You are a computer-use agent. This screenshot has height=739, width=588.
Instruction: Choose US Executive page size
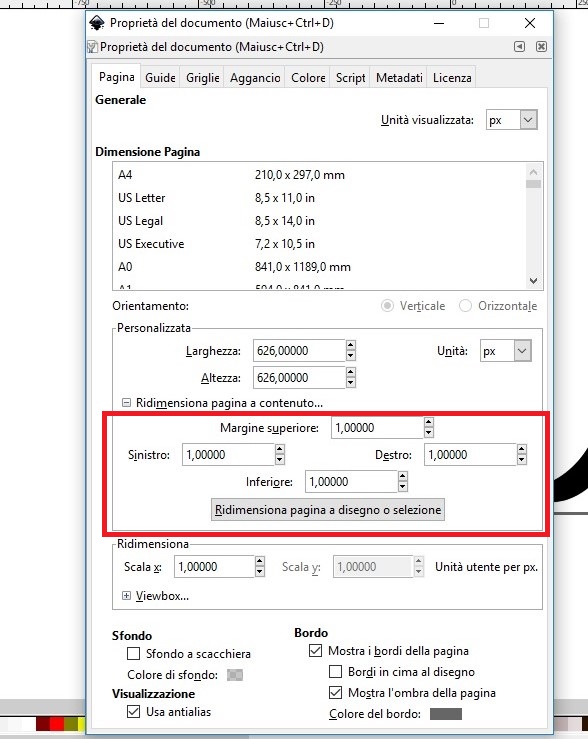click(318, 244)
